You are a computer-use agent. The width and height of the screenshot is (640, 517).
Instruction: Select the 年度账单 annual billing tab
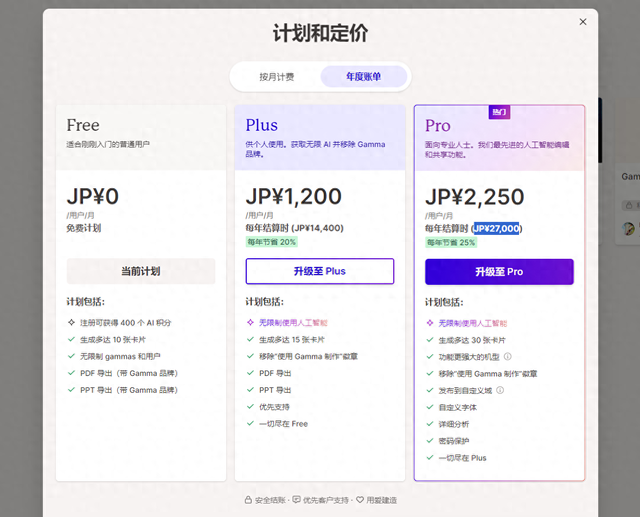pyautogui.click(x=363, y=77)
